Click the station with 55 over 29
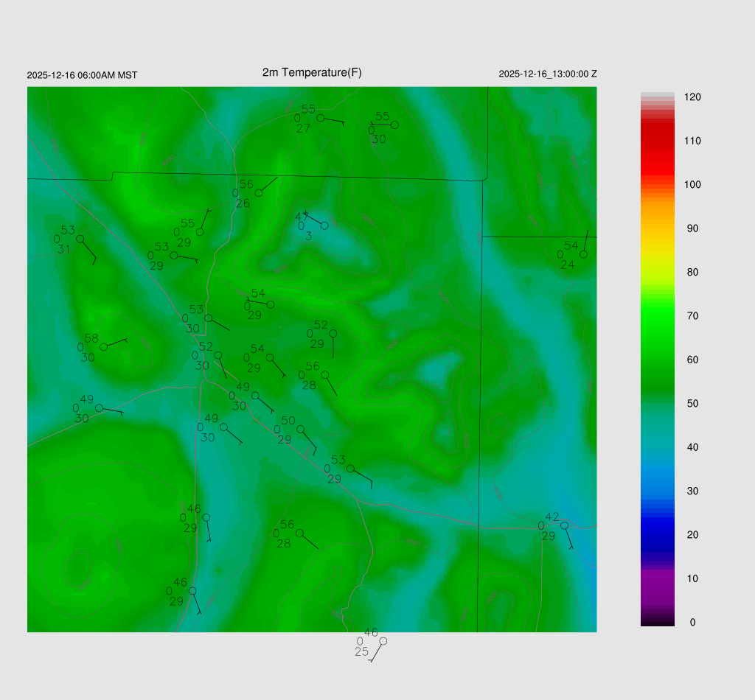This screenshot has width=755, height=700. click(200, 232)
